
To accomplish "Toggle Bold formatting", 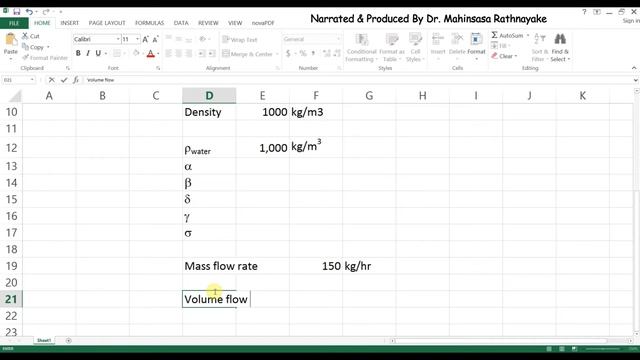I will tap(78, 53).
